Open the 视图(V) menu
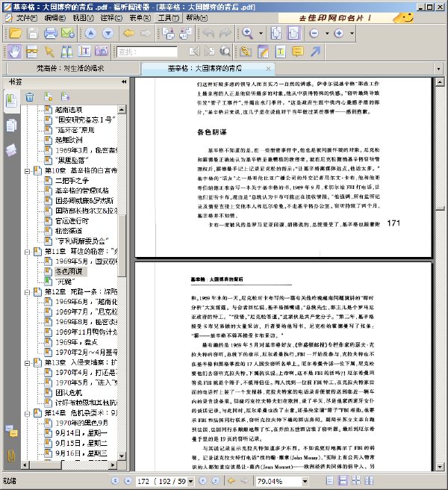Image resolution: width=448 pixels, height=490 pixels. (83, 18)
